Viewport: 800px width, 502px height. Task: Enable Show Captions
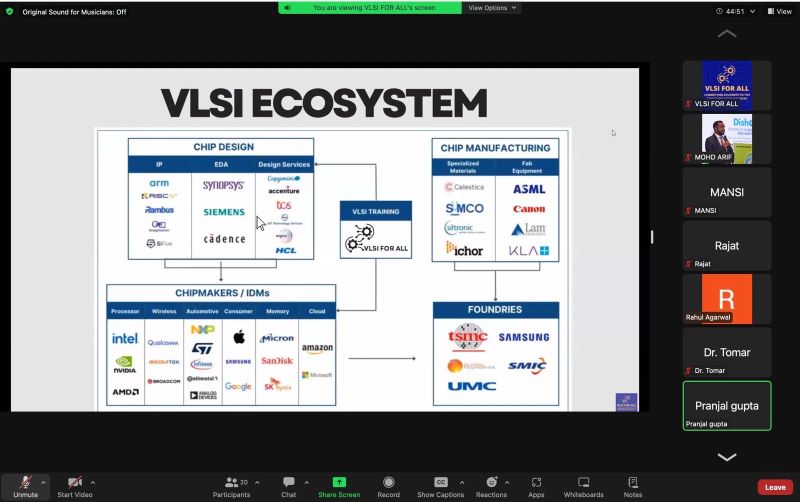[x=440, y=487]
